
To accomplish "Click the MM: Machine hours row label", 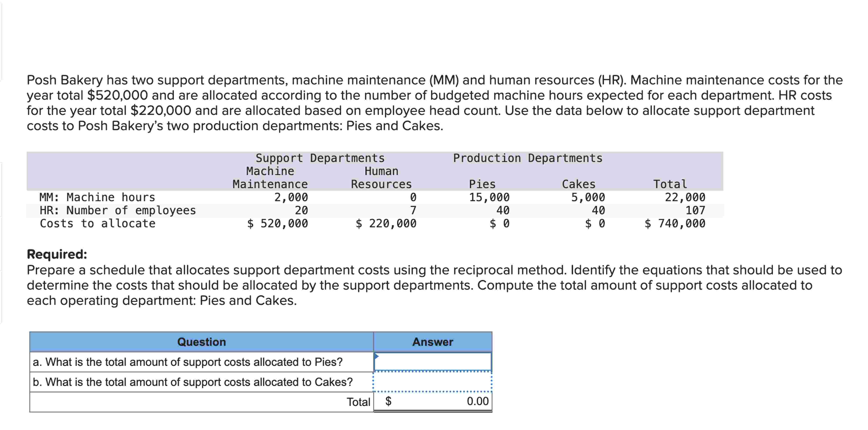I will click(x=97, y=197).
